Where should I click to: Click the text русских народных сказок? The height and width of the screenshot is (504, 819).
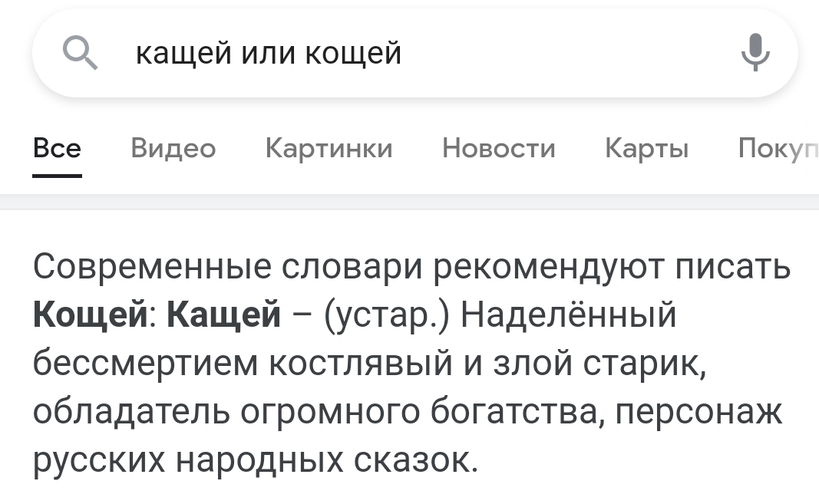click(x=256, y=460)
